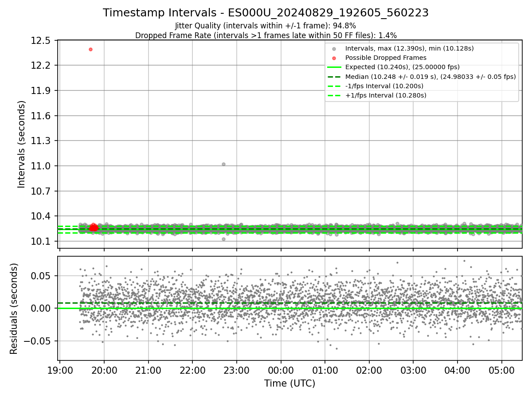Click the gray outlier point near 11.0 seconds
The height and width of the screenshot is (399, 532).
pos(223,164)
